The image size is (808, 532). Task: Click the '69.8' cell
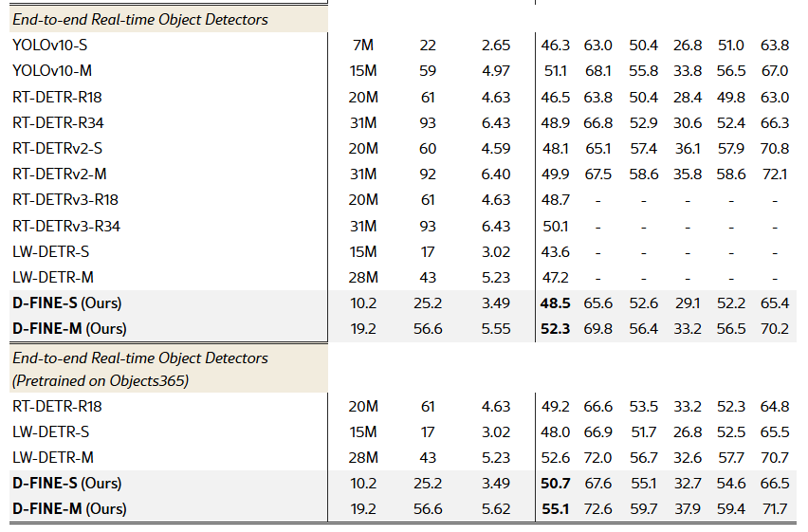coord(598,329)
